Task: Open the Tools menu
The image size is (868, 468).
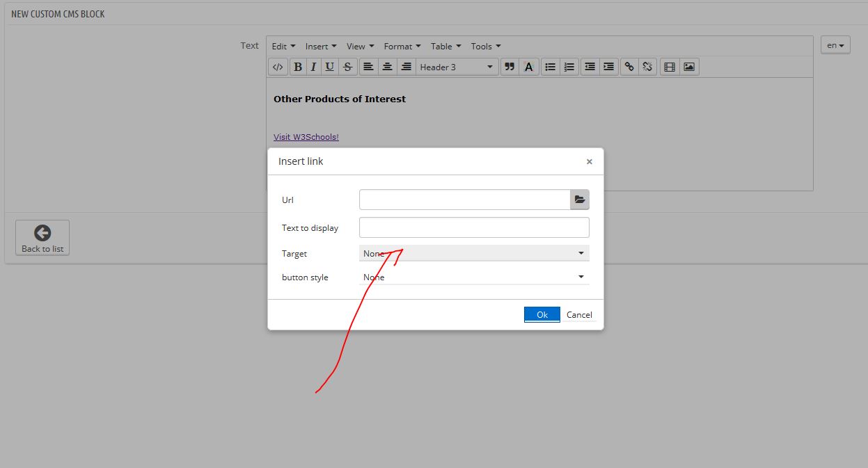Action: click(x=486, y=46)
